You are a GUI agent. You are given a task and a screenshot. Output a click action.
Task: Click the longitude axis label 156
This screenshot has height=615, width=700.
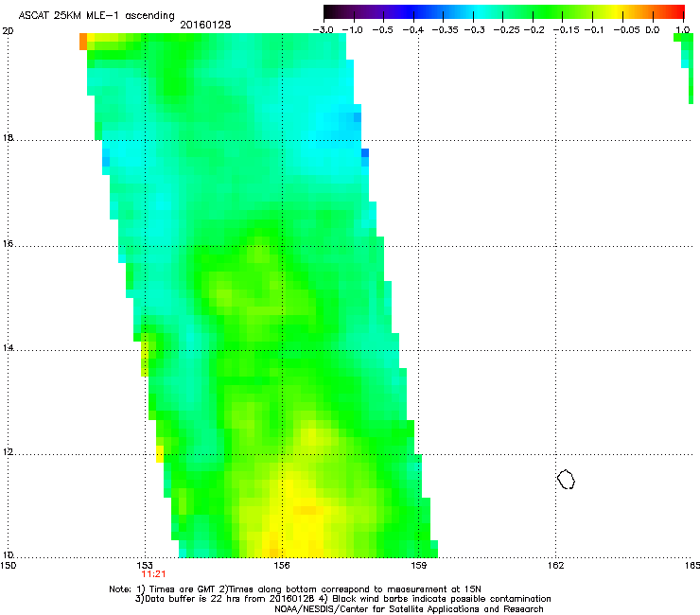pyautogui.click(x=282, y=566)
